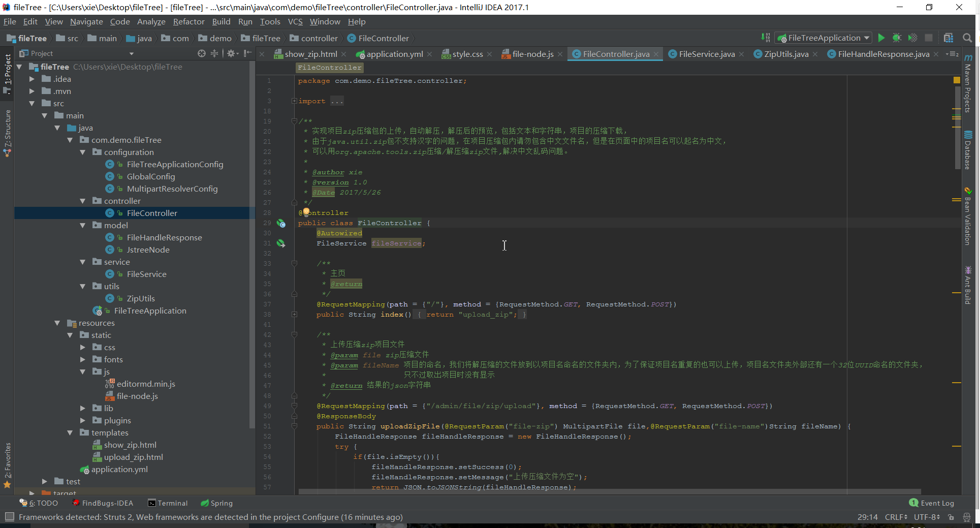Viewport: 980px width, 528px height.
Task: Open the Refactor menu
Action: [188, 21]
